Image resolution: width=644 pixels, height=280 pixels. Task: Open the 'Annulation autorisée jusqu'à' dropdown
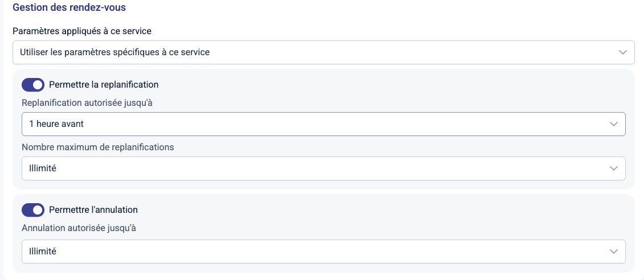pyautogui.click(x=324, y=252)
